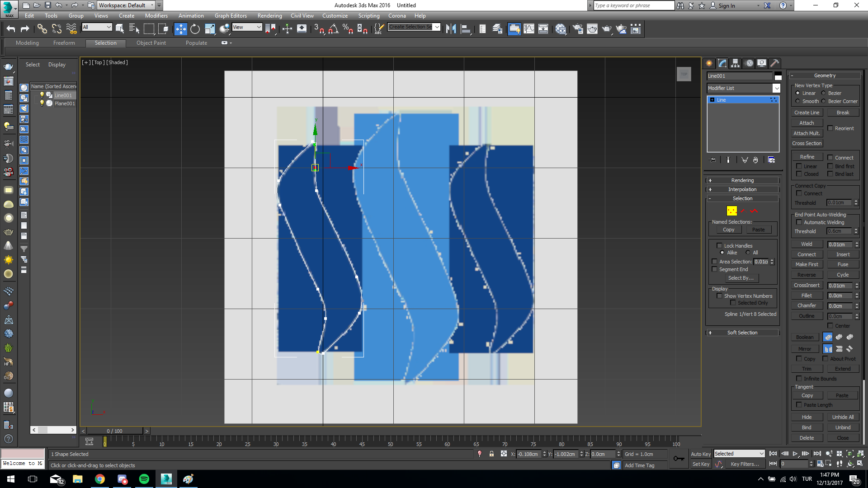Switch to the Freeform ribbon tab
This screenshot has height=488, width=868.
tap(64, 43)
